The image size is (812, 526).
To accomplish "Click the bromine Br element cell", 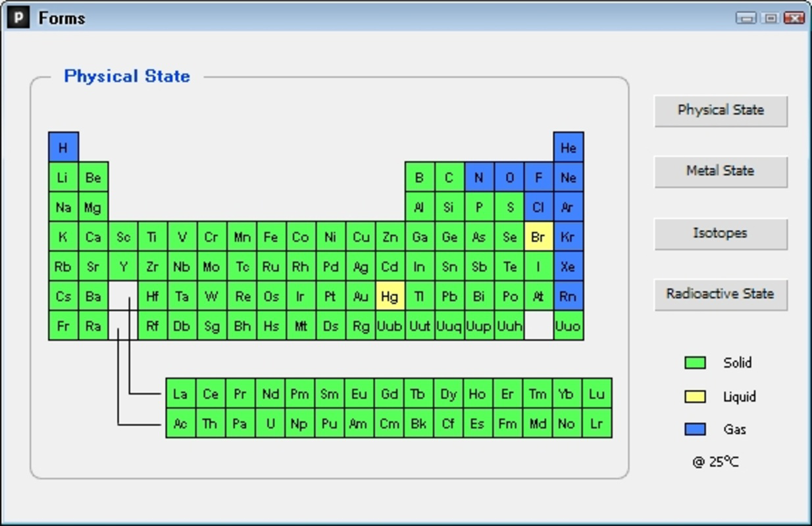I will (x=538, y=237).
